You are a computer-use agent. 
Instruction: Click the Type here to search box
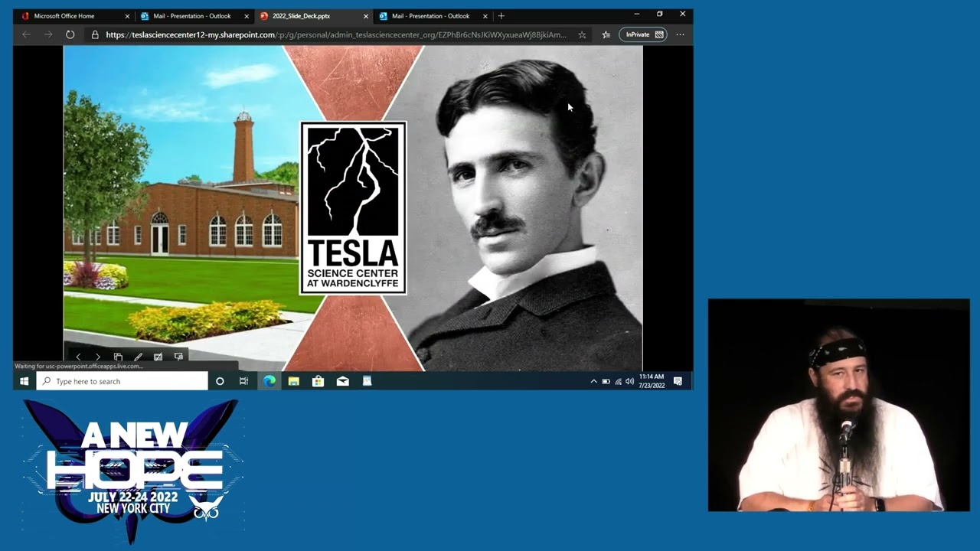coord(122,381)
